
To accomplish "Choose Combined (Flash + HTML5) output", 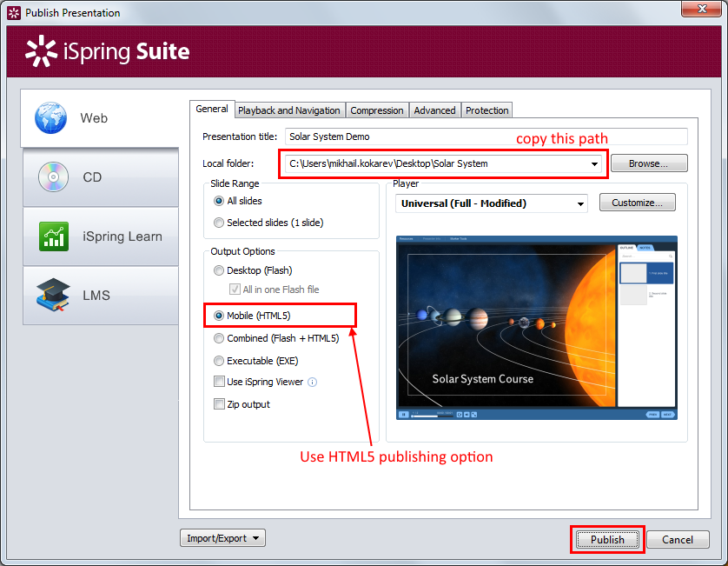I will coord(219,338).
